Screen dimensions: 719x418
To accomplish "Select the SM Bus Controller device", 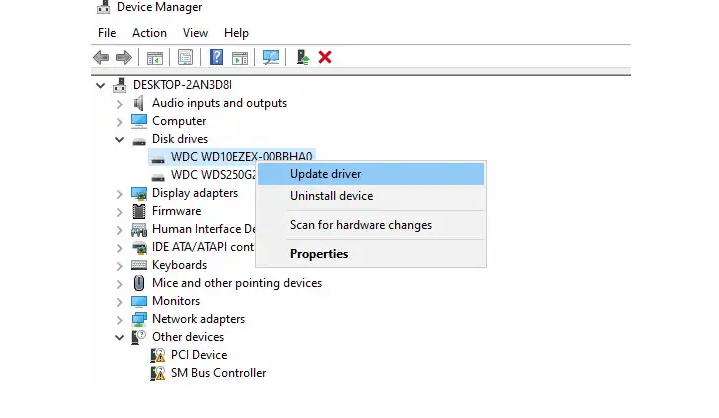I will pos(218,373).
